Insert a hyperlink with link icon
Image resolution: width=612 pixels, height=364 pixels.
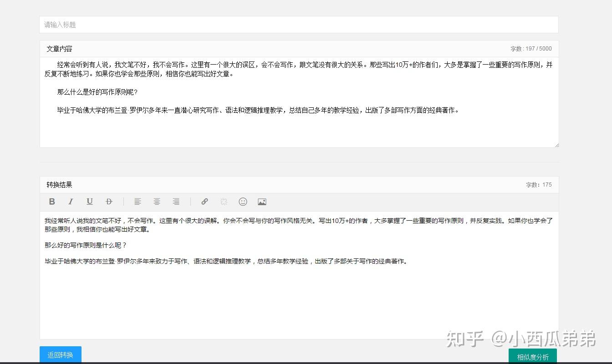205,202
